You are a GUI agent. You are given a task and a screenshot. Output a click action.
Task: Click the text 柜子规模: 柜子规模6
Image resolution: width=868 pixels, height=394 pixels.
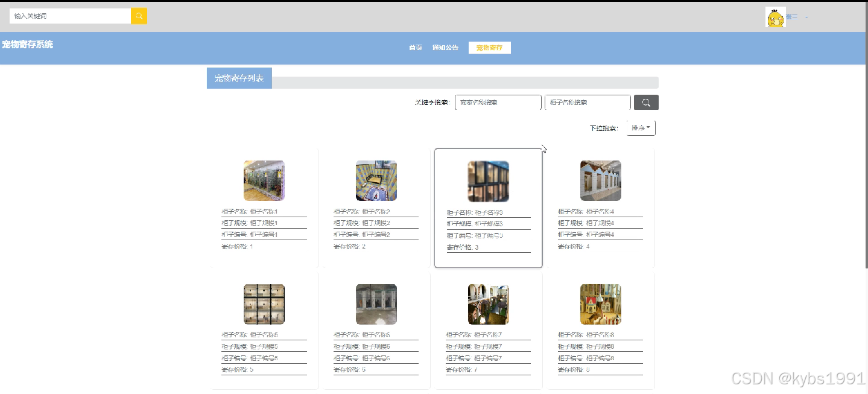coord(362,346)
